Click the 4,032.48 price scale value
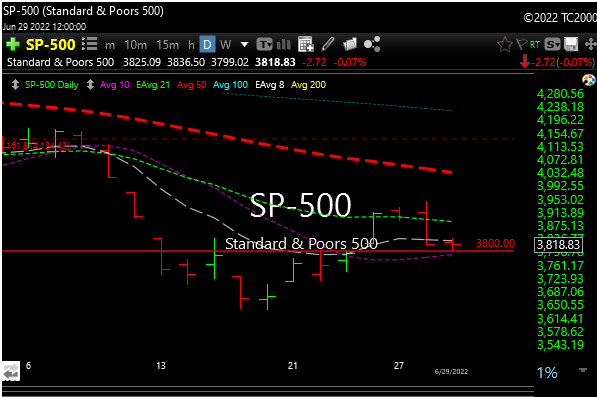 [560, 173]
